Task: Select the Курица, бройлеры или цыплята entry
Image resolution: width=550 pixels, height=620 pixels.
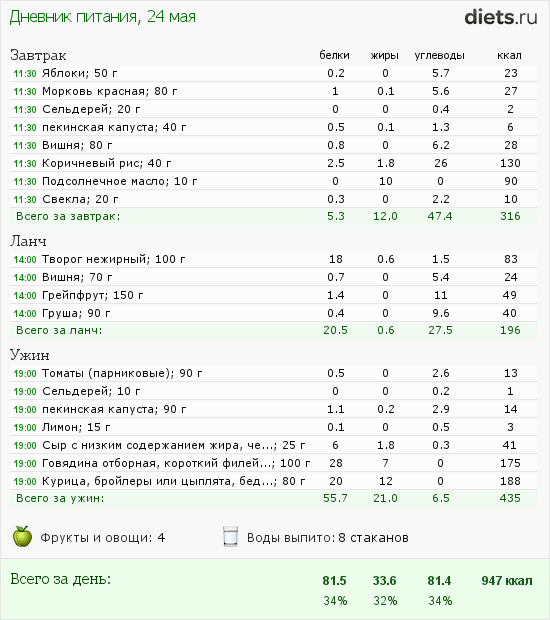Action: (174, 481)
